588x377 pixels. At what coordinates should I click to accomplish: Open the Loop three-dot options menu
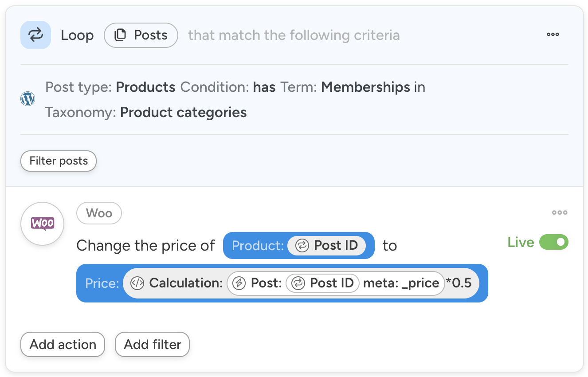[553, 35]
